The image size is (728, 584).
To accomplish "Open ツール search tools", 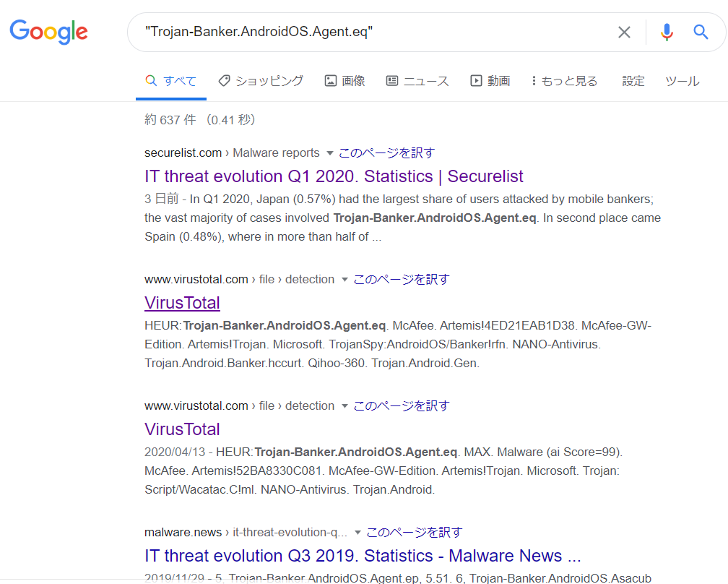I will point(682,81).
